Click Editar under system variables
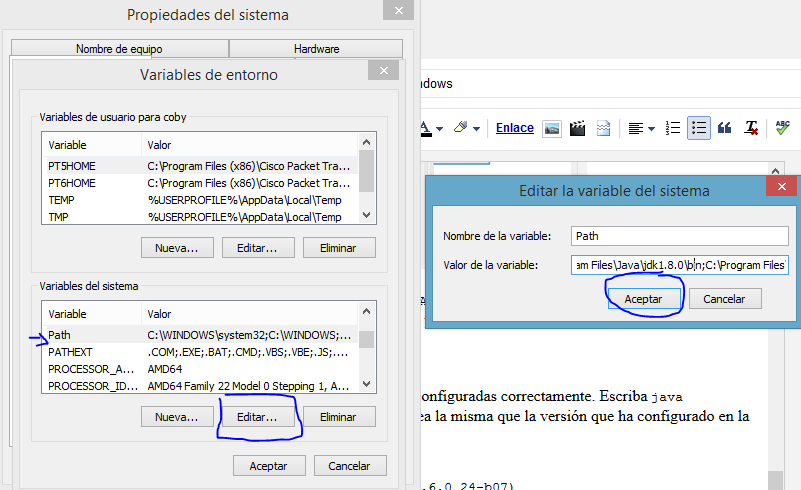The height and width of the screenshot is (490, 801). [257, 417]
